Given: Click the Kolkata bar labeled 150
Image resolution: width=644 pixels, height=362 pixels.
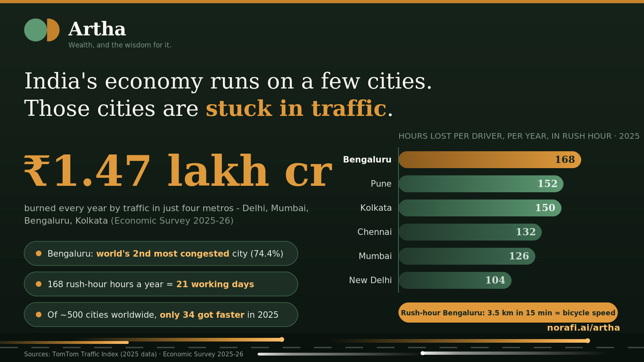Looking at the screenshot, I should (480, 208).
